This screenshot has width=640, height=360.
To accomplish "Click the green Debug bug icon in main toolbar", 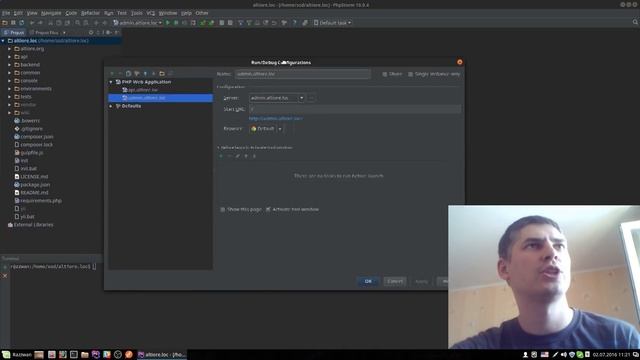I will click(x=176, y=23).
